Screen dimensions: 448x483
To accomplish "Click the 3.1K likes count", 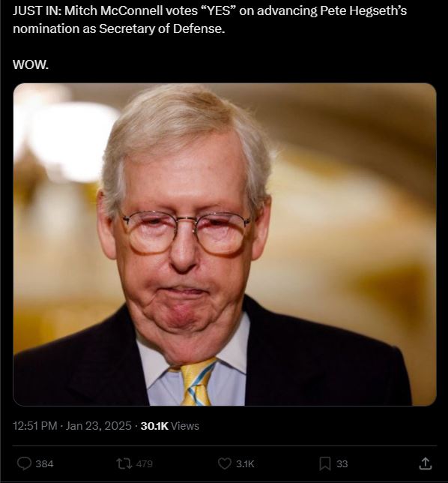I will point(245,464).
